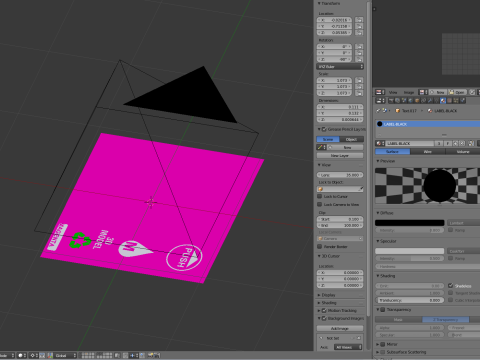Collapse the Preview panel

tap(386, 161)
